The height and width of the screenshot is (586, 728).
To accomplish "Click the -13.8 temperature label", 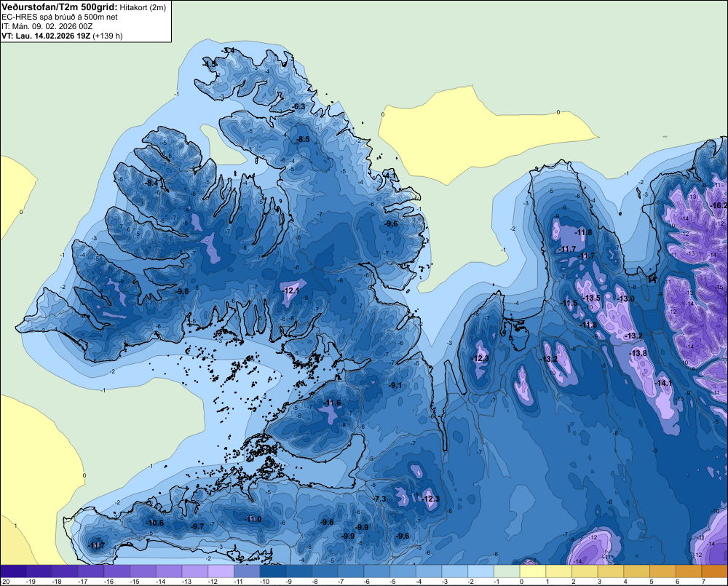I will (x=638, y=353).
